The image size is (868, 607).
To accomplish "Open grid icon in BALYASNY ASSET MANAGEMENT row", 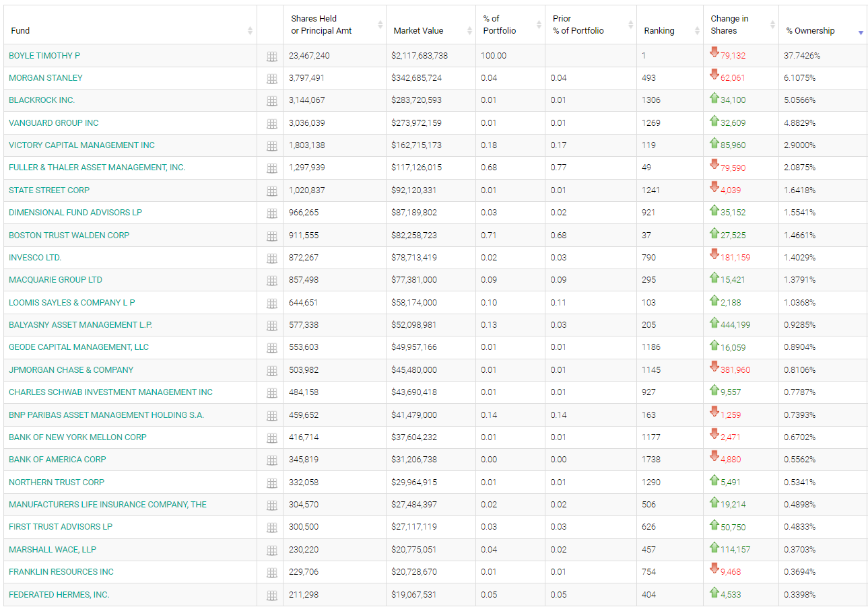I will pyautogui.click(x=272, y=326).
